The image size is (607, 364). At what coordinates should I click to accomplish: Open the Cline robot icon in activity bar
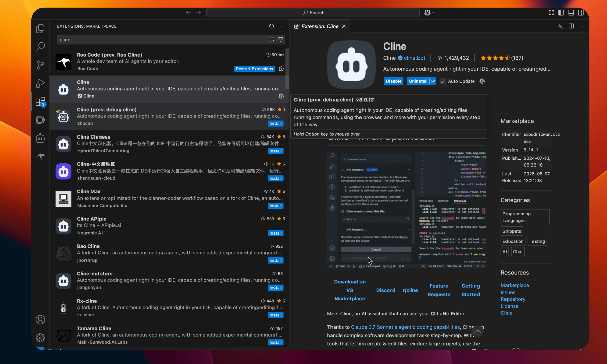[40, 138]
